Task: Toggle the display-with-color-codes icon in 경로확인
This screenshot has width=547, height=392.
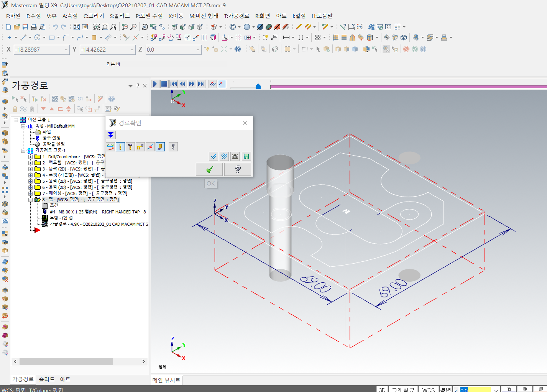Action: (110, 147)
